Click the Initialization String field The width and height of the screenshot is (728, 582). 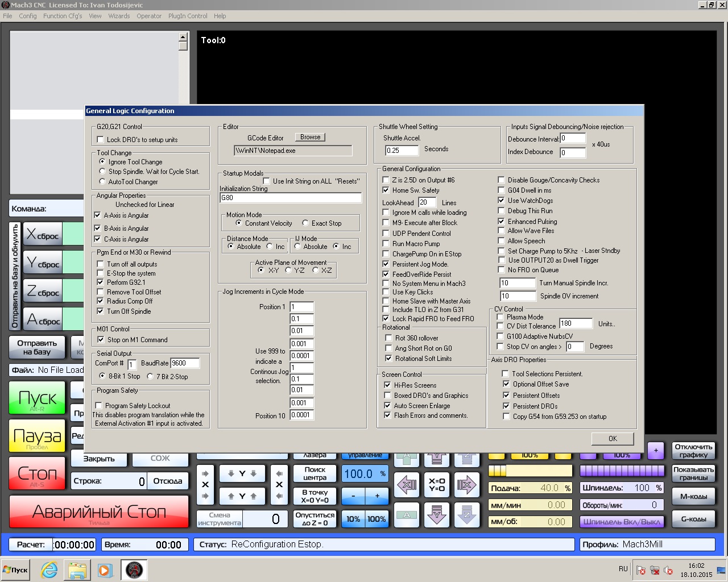coord(291,198)
